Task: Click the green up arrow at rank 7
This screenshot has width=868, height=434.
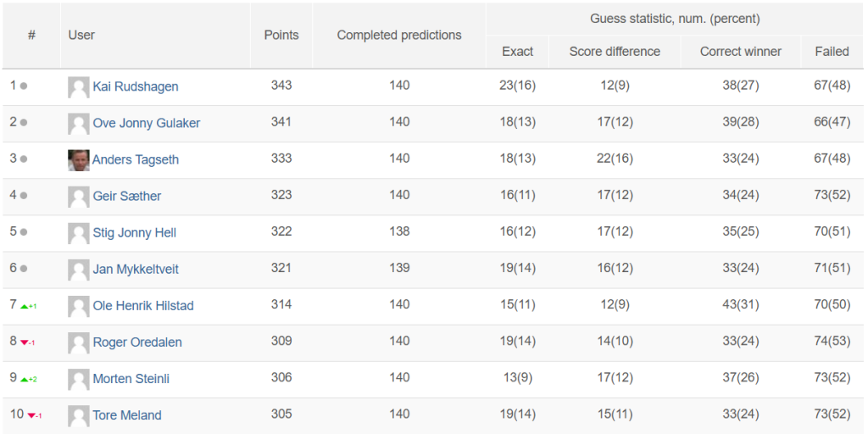Action: click(24, 306)
